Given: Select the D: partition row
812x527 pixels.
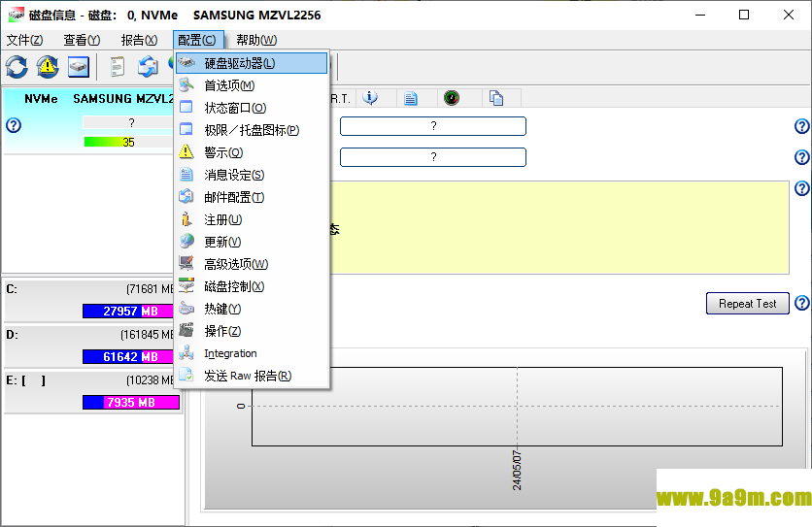Looking at the screenshot, I should (90, 346).
